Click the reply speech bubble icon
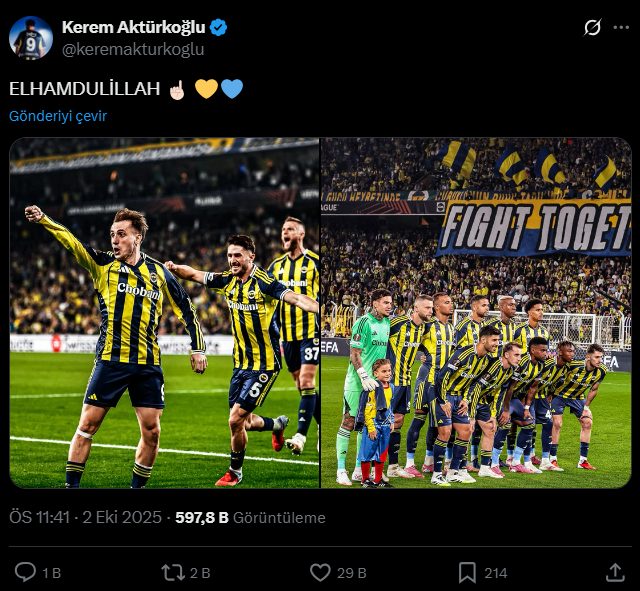 pyautogui.click(x=25, y=572)
